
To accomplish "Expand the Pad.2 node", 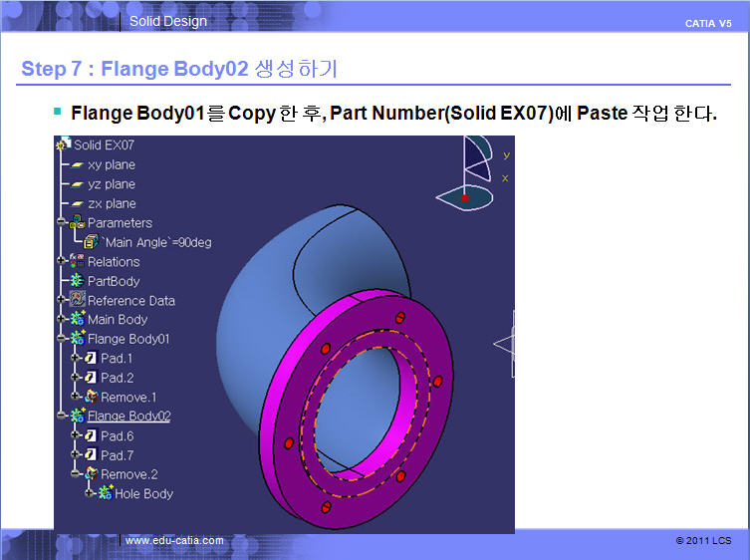I will 75,378.
